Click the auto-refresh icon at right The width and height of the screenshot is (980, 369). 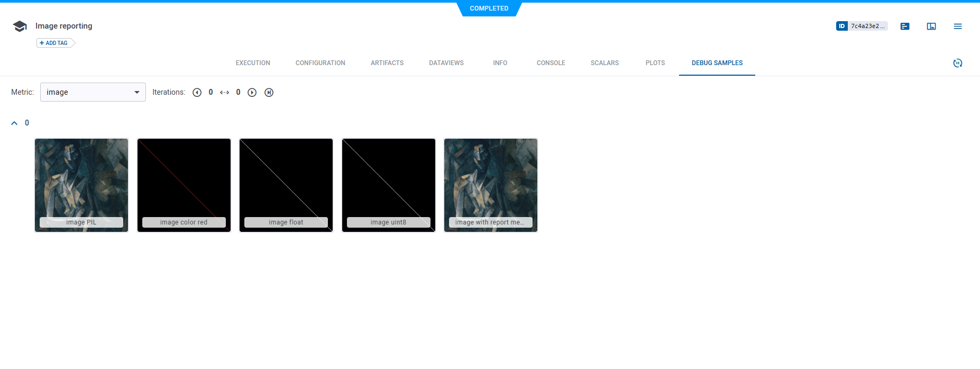point(957,63)
